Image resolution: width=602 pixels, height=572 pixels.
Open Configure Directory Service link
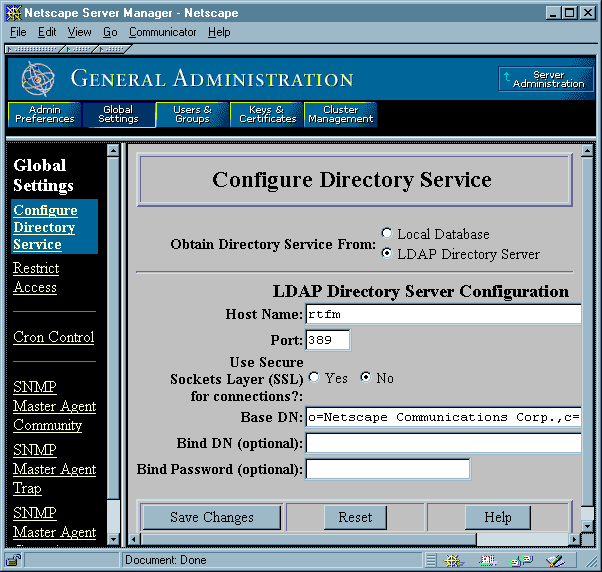[x=45, y=227]
